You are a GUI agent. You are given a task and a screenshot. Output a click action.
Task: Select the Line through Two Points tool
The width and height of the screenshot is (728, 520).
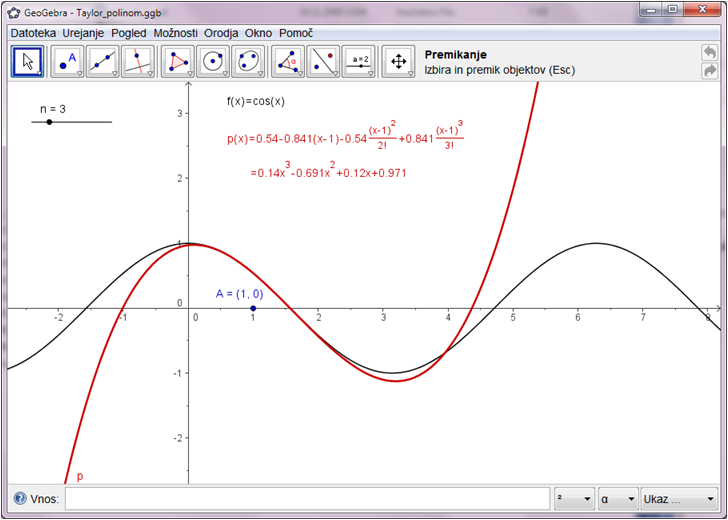[103, 61]
